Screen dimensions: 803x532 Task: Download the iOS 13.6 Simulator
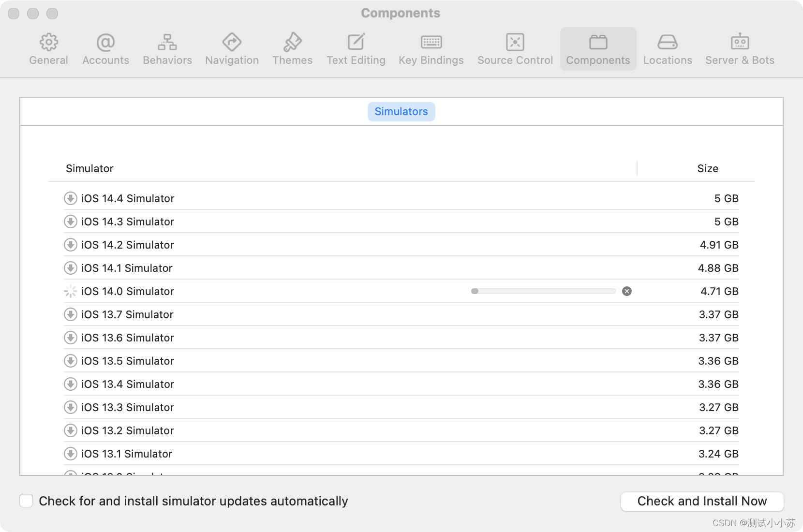[x=71, y=338]
